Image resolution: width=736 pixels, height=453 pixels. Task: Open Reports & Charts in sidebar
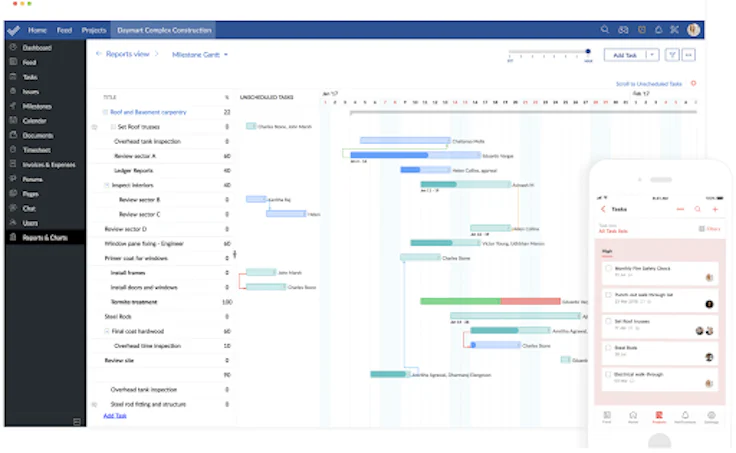pyautogui.click(x=45, y=238)
